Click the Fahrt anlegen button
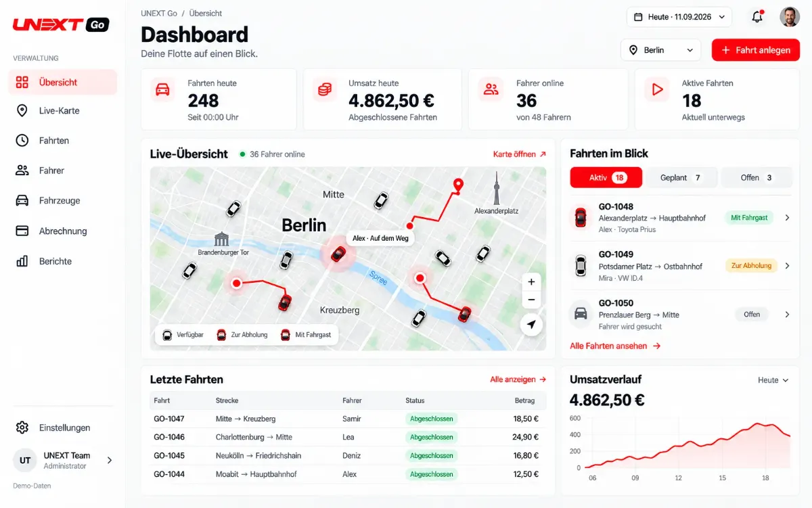The image size is (812, 508). [756, 50]
